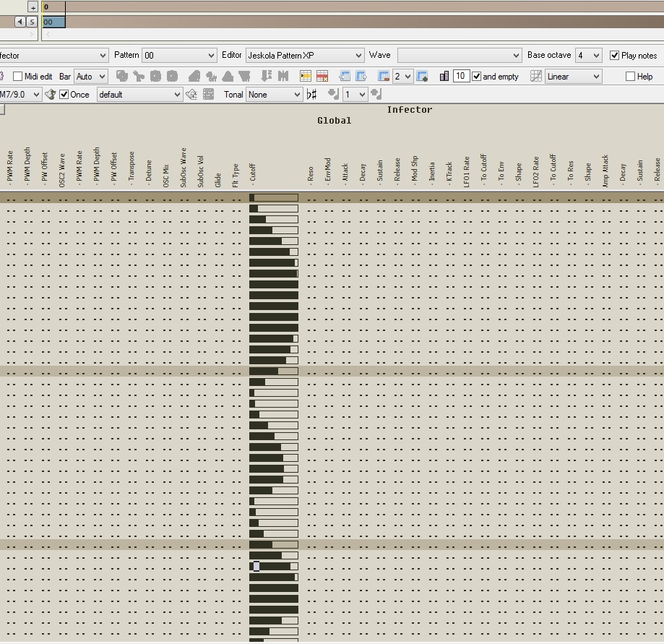Enable the Help checkbox
664x644 pixels.
point(630,77)
